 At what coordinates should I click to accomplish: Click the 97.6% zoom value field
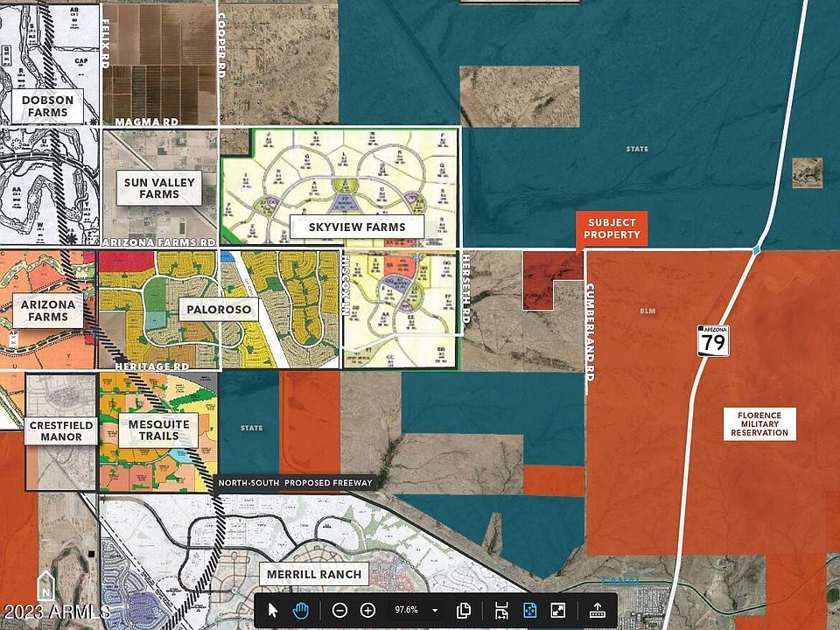point(406,610)
